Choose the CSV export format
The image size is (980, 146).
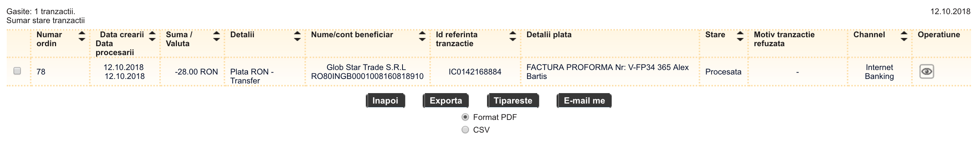tap(465, 130)
